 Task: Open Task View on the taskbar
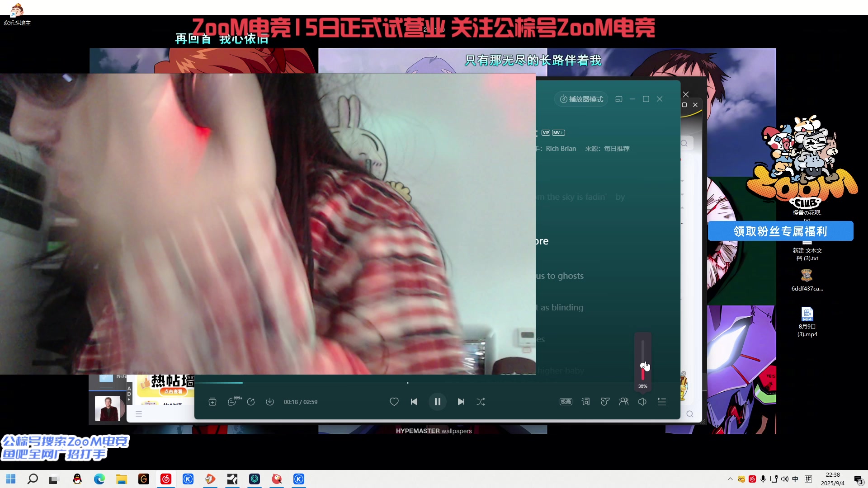(x=54, y=479)
